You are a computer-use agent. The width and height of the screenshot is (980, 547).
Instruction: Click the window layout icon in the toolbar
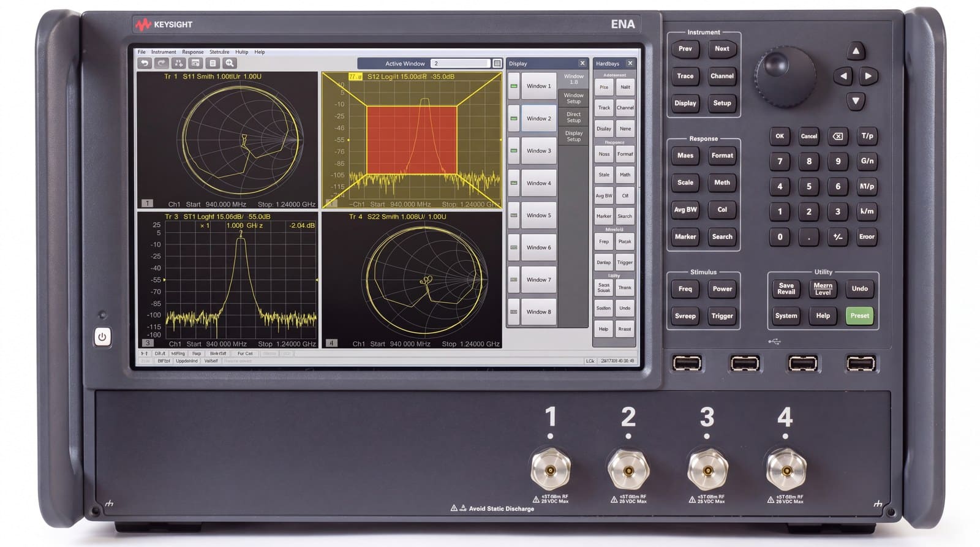[x=195, y=63]
